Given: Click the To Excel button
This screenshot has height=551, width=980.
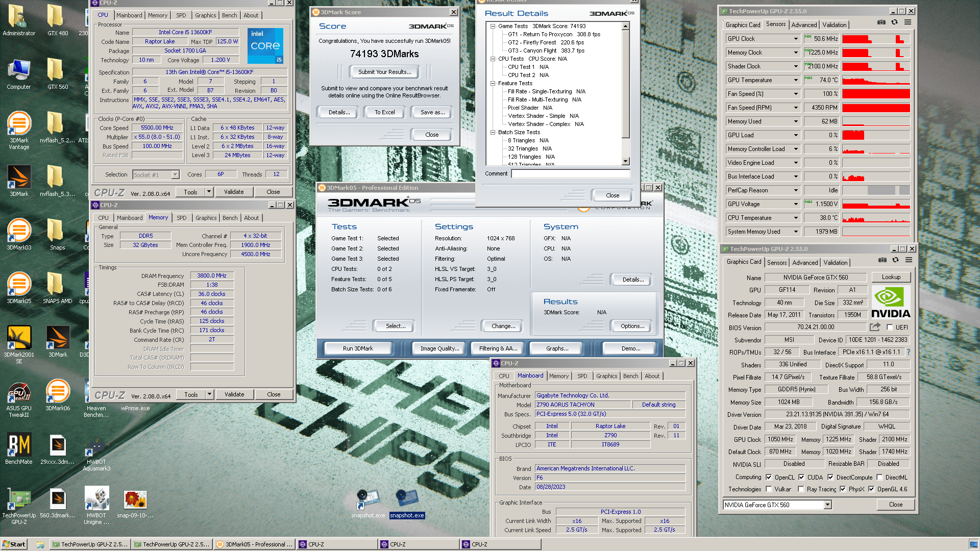Looking at the screenshot, I should tap(384, 112).
